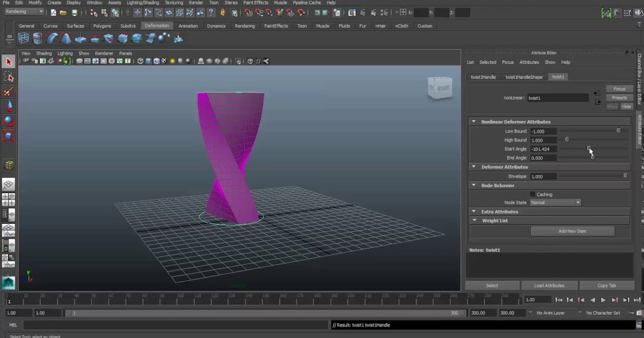Collapse the Nonlinear Deformer Attributes section
This screenshot has height=338, width=644.
(x=474, y=121)
